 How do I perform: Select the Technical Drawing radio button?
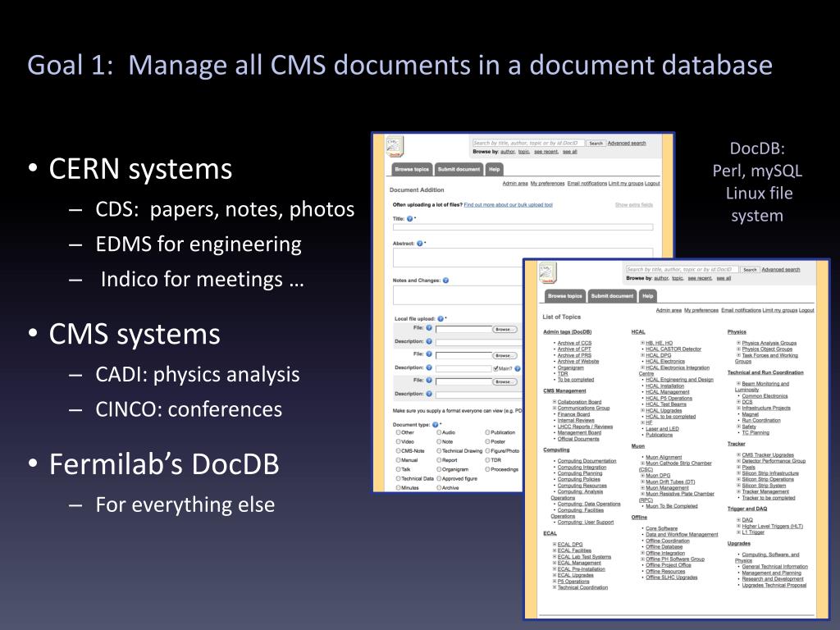pos(439,450)
